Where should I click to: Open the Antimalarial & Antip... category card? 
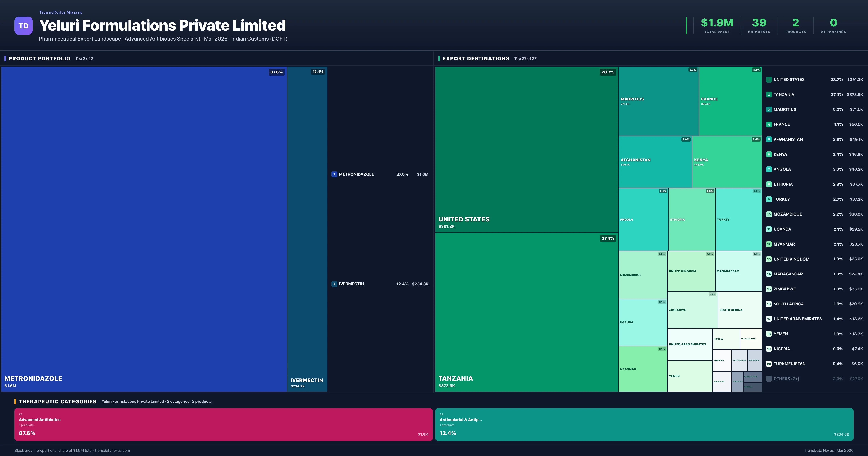click(644, 424)
